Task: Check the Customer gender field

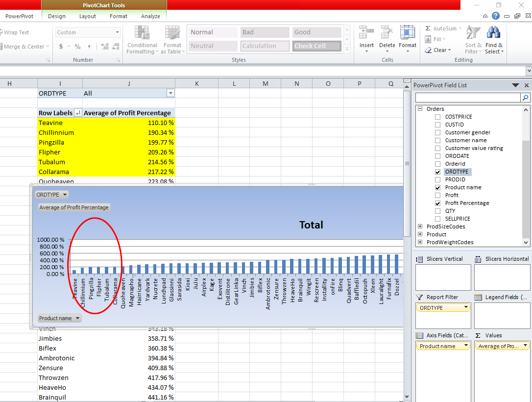Action: coord(438,132)
